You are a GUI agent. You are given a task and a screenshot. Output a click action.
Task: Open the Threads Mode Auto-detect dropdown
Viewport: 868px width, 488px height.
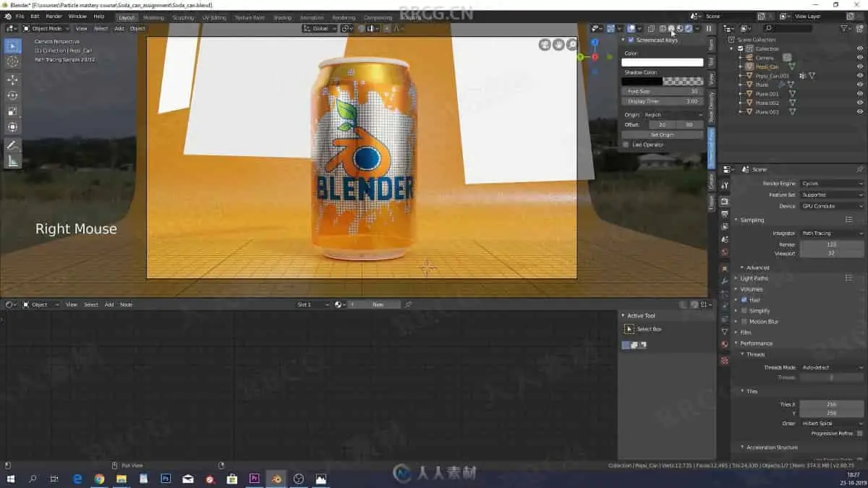click(832, 367)
